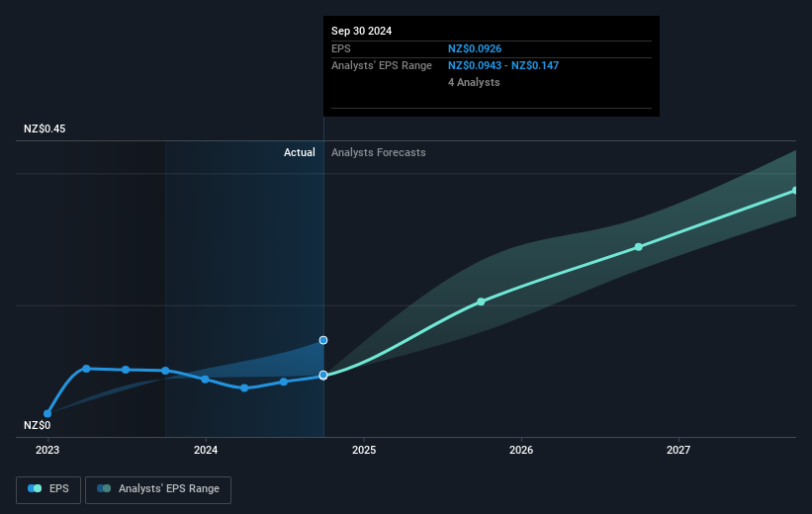Select the forecast EPS point before 2026
Image resolution: width=812 pixels, height=514 pixels.
481,301
